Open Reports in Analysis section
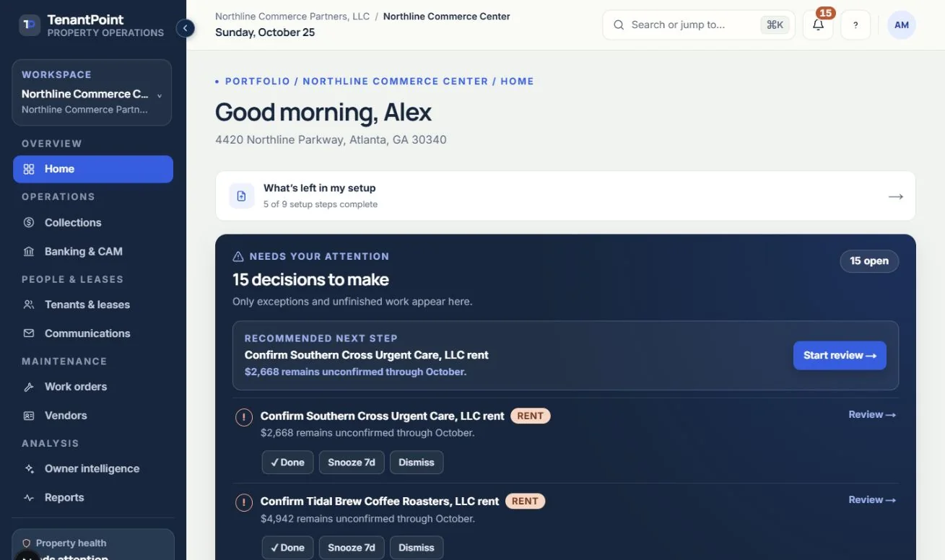 tap(93, 498)
